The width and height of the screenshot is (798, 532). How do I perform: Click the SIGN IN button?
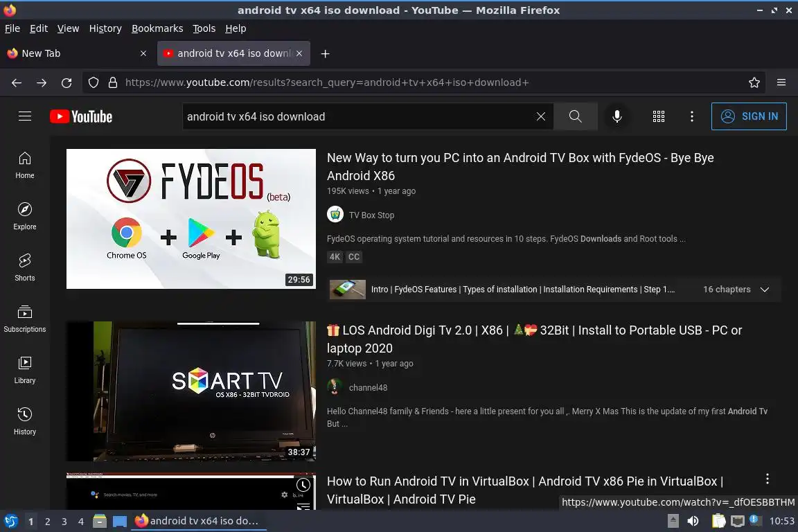click(749, 116)
